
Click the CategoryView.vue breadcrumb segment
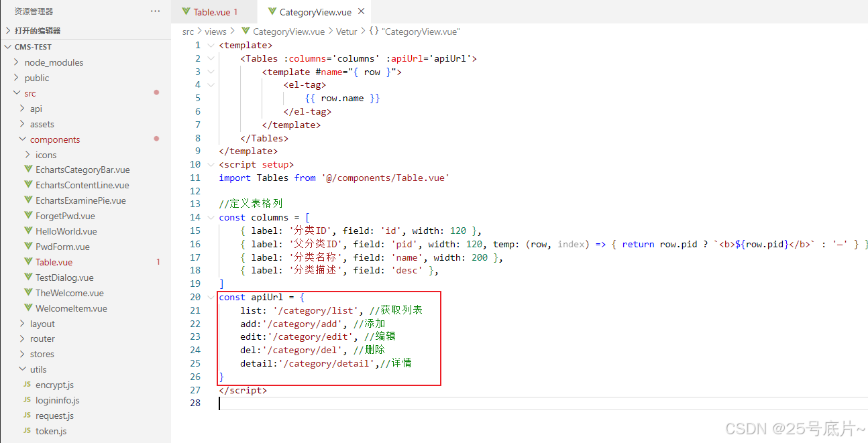coord(288,31)
